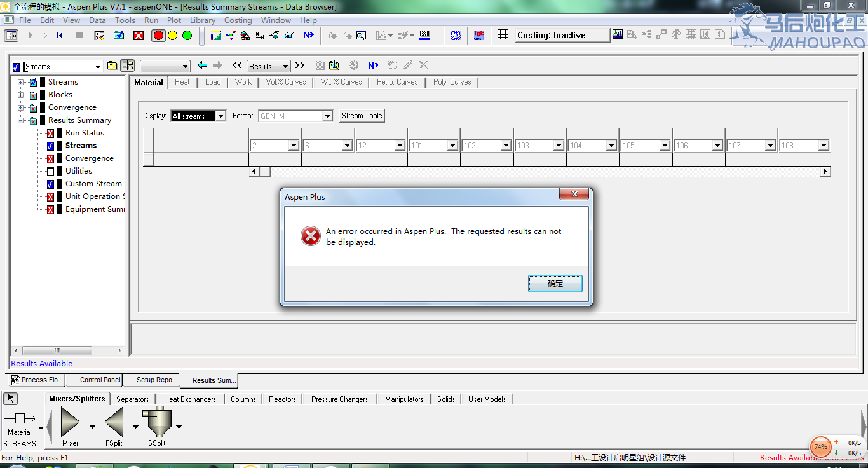Click the Stream Table button

point(362,116)
